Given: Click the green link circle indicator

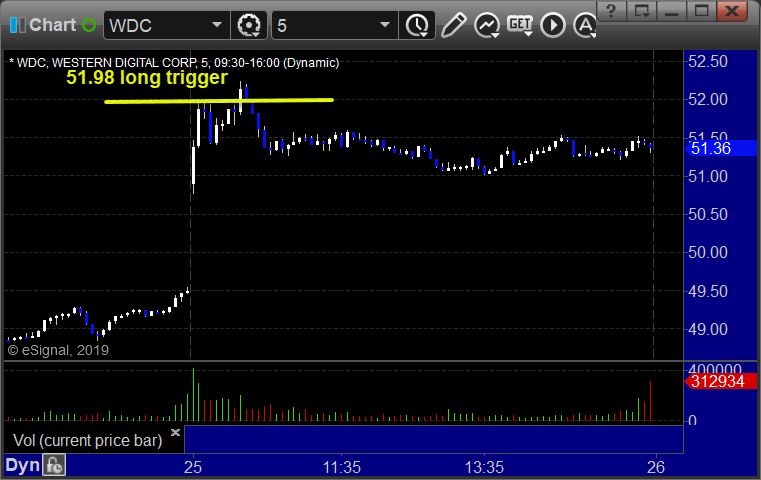Looking at the screenshot, I should (89, 25).
